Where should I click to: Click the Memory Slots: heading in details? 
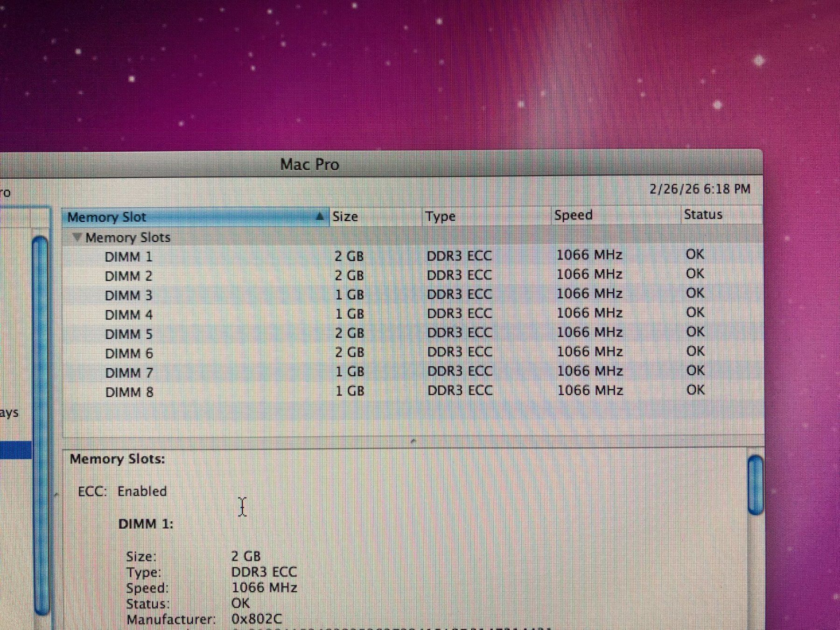click(x=117, y=459)
